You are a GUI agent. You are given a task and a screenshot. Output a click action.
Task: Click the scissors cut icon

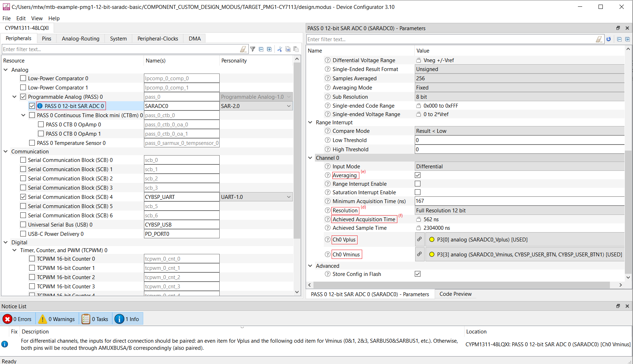[x=280, y=49]
